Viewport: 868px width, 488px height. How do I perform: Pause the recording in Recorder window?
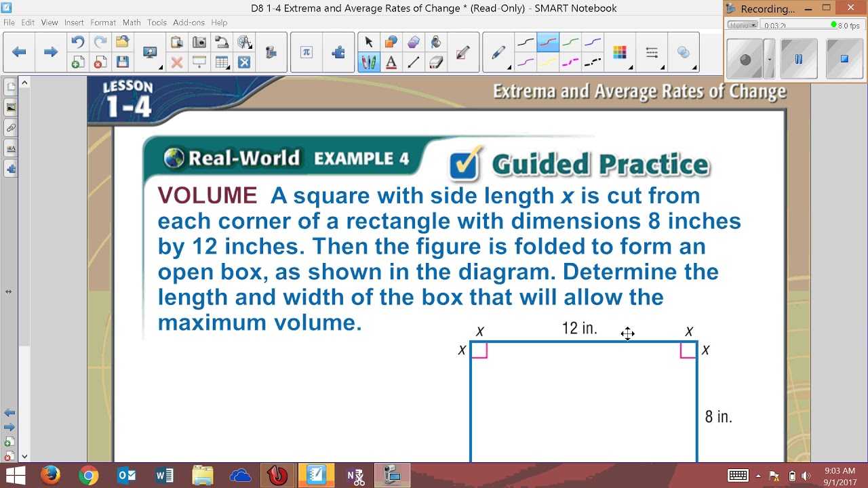pyautogui.click(x=798, y=59)
